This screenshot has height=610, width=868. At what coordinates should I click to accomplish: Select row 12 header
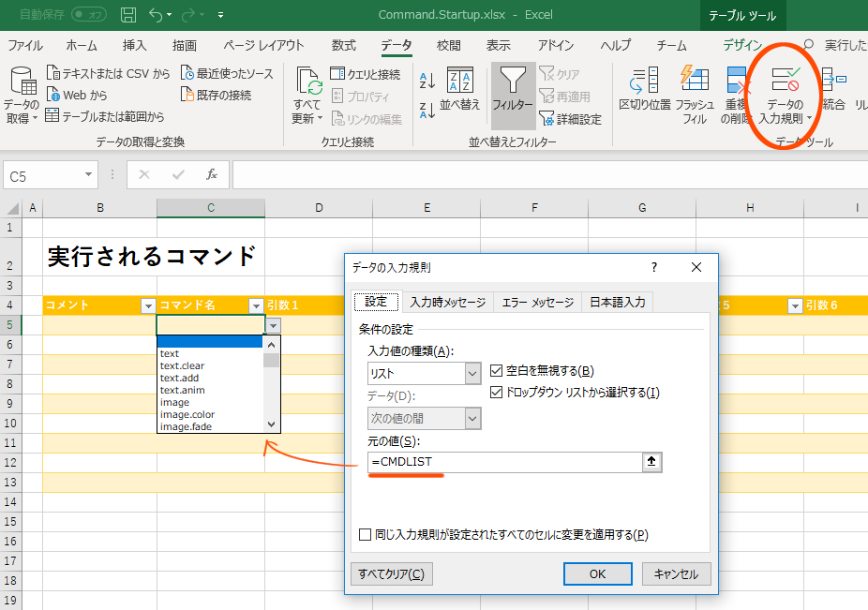(10, 463)
